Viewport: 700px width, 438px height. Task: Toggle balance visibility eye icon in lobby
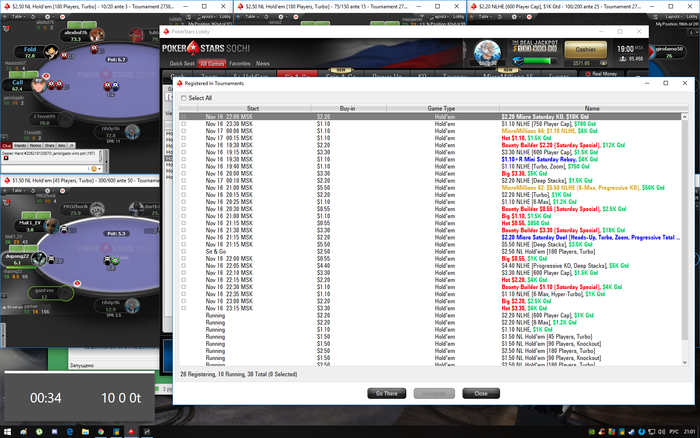pyautogui.click(x=603, y=63)
